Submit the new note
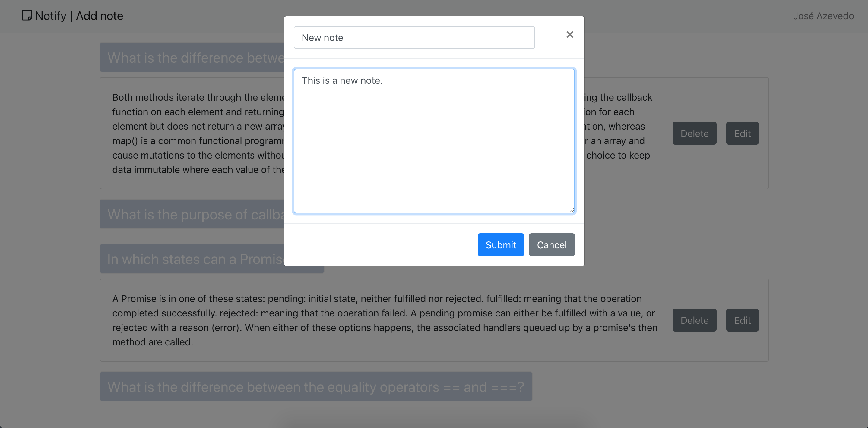The height and width of the screenshot is (428, 868). coord(500,245)
